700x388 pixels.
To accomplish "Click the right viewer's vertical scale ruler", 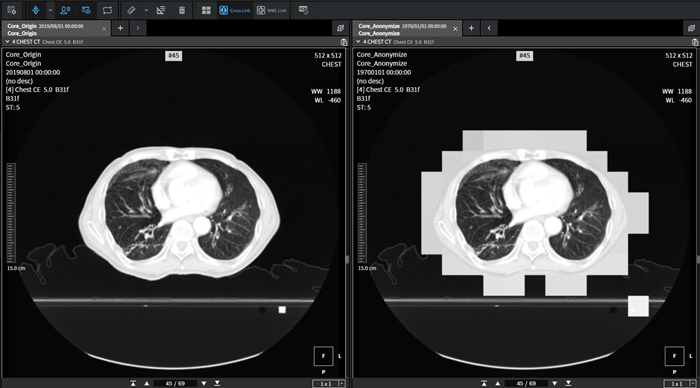I will point(362,213).
